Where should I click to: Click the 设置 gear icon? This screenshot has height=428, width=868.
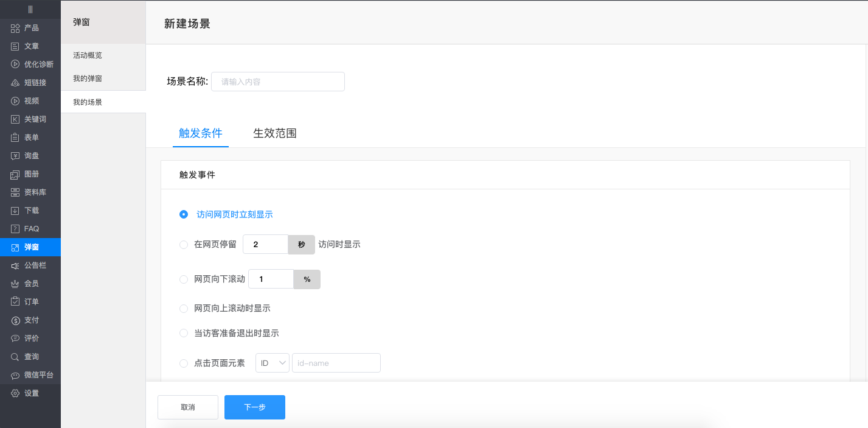click(15, 393)
